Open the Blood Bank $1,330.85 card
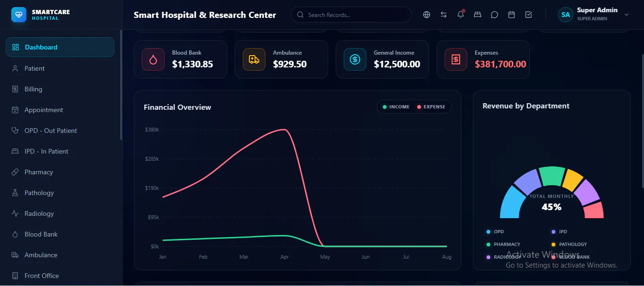The height and width of the screenshot is (286, 644). tap(181, 59)
